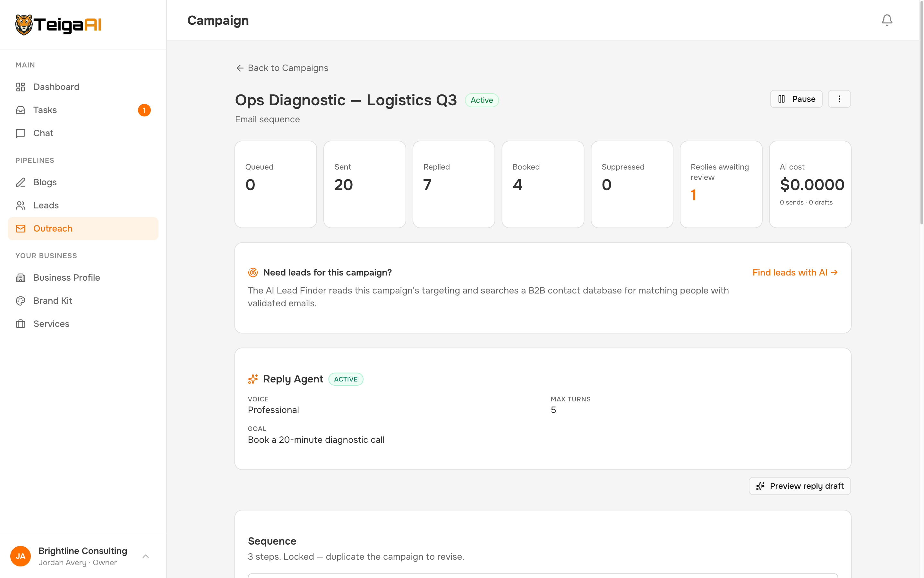This screenshot has width=924, height=578.
Task: Open the campaign more options menu
Action: [x=839, y=99]
